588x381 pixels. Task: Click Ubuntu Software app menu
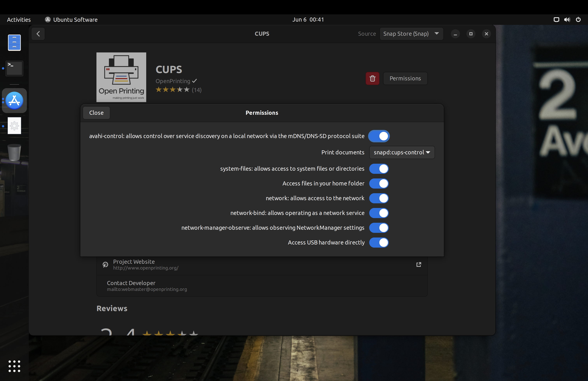pos(71,19)
